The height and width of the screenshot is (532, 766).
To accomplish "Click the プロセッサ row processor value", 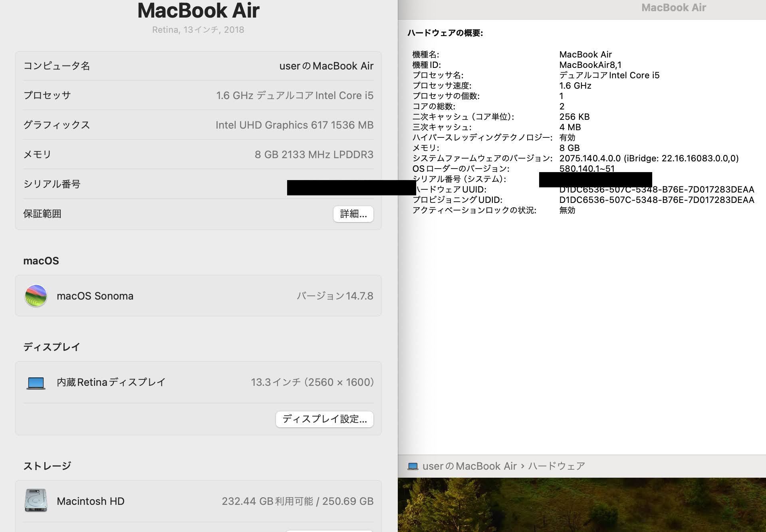I will pyautogui.click(x=294, y=95).
